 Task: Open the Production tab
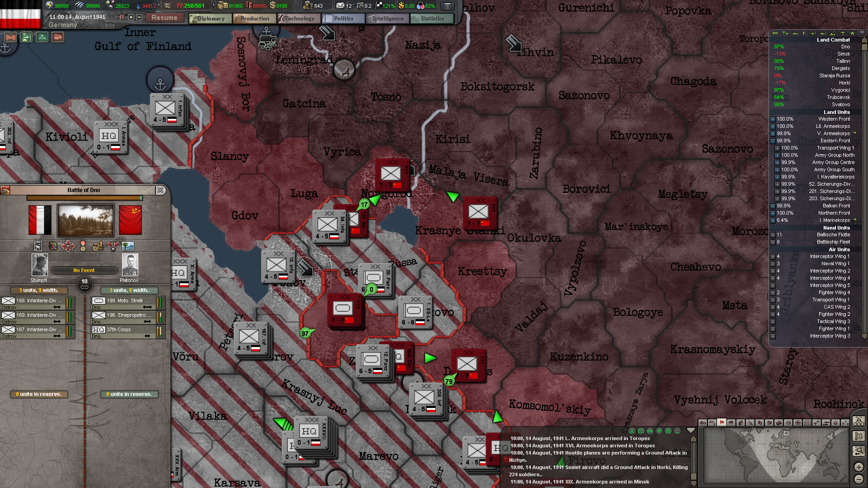point(255,19)
